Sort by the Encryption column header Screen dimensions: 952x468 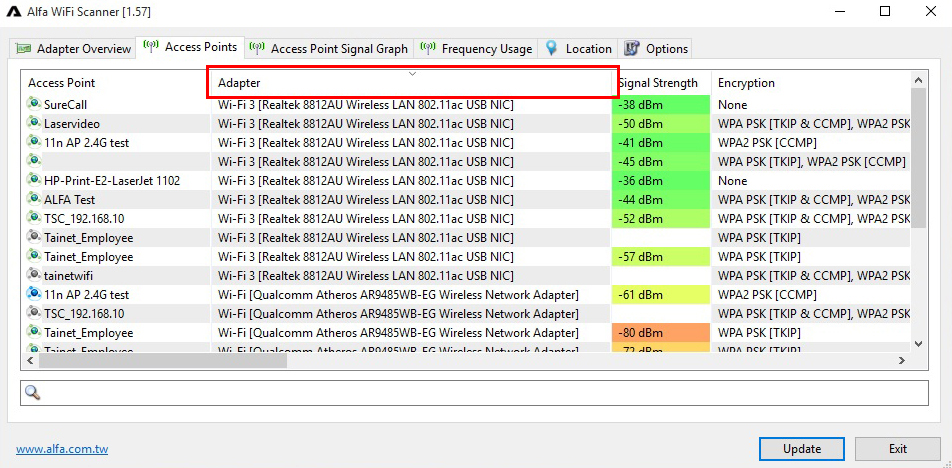click(x=808, y=83)
